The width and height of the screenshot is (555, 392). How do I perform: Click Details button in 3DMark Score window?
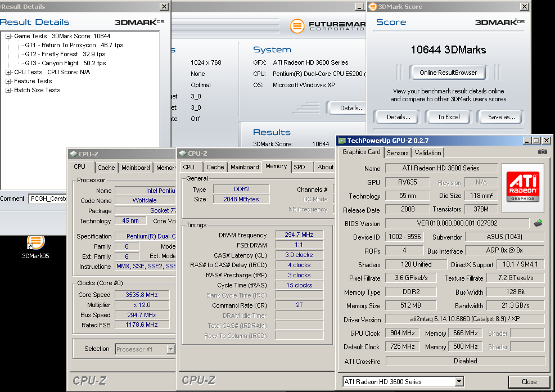click(399, 117)
